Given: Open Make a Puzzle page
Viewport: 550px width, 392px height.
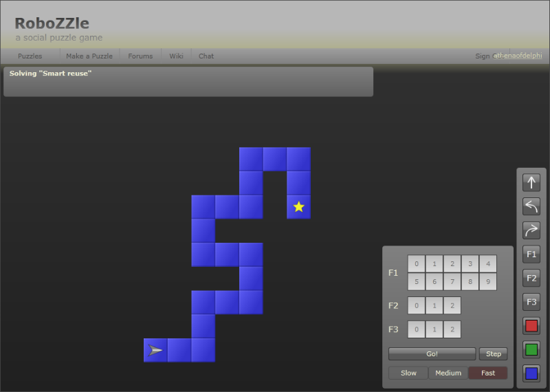Looking at the screenshot, I should coord(89,56).
